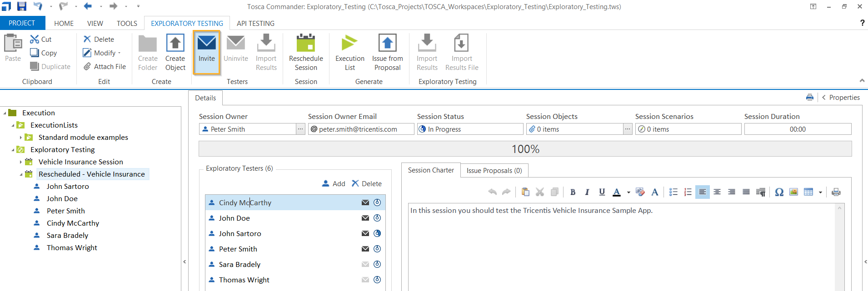Toggle italic formatting in Session Charter
This screenshot has width=868, height=291.
tap(587, 192)
